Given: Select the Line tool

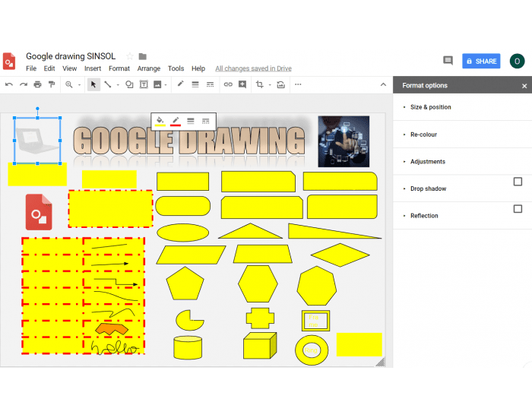Looking at the screenshot, I should pos(108,84).
